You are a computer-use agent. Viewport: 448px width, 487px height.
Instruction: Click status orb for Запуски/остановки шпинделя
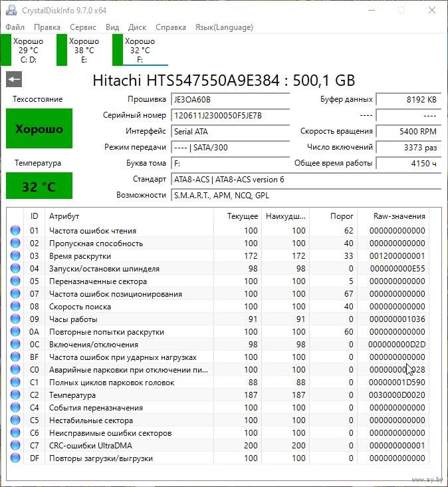[15, 268]
